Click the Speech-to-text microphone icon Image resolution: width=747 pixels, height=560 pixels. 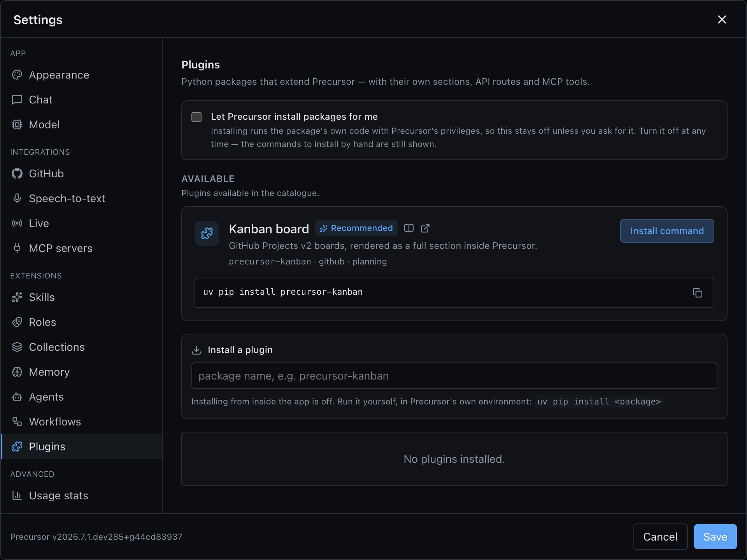point(17,198)
